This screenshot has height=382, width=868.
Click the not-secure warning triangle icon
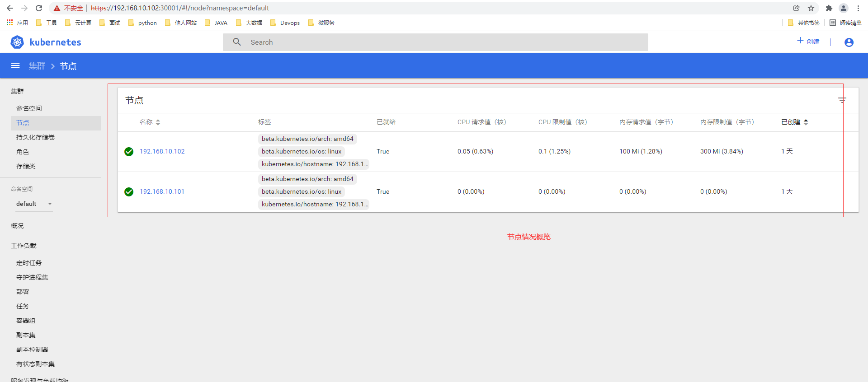[57, 8]
